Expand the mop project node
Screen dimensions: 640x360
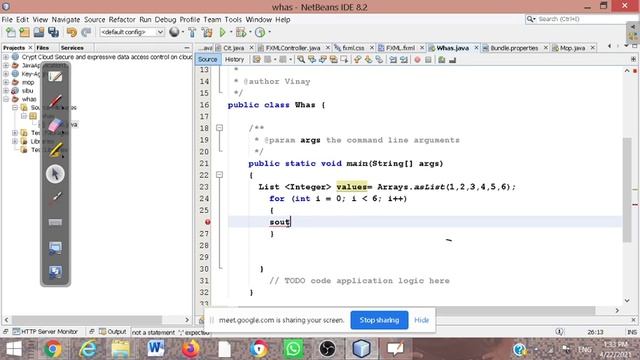click(6, 82)
